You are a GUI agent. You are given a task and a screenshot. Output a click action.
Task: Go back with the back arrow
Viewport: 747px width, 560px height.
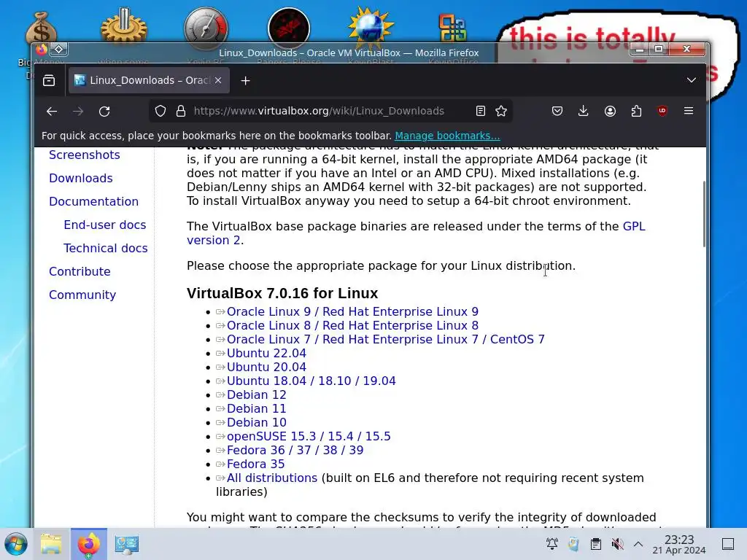(x=52, y=112)
